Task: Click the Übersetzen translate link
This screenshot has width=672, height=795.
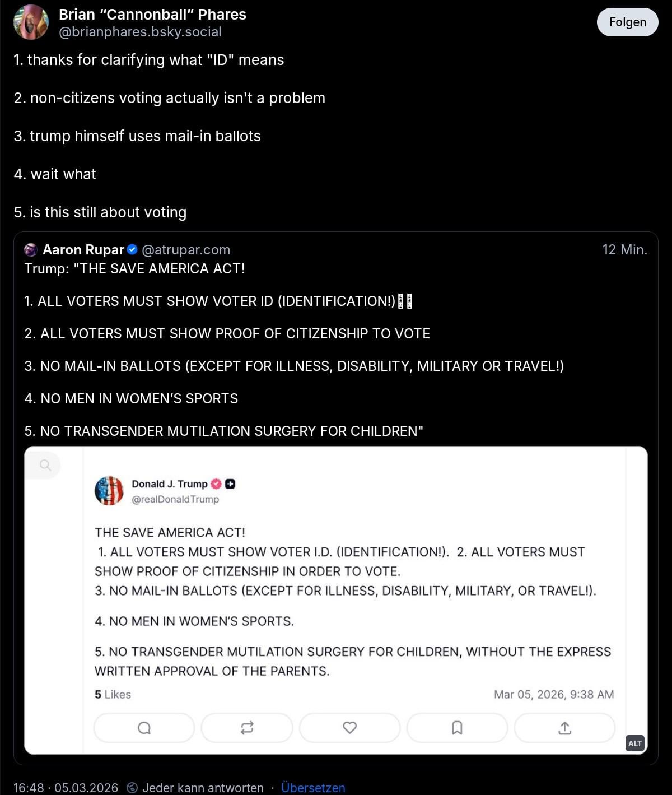Action: point(313,788)
